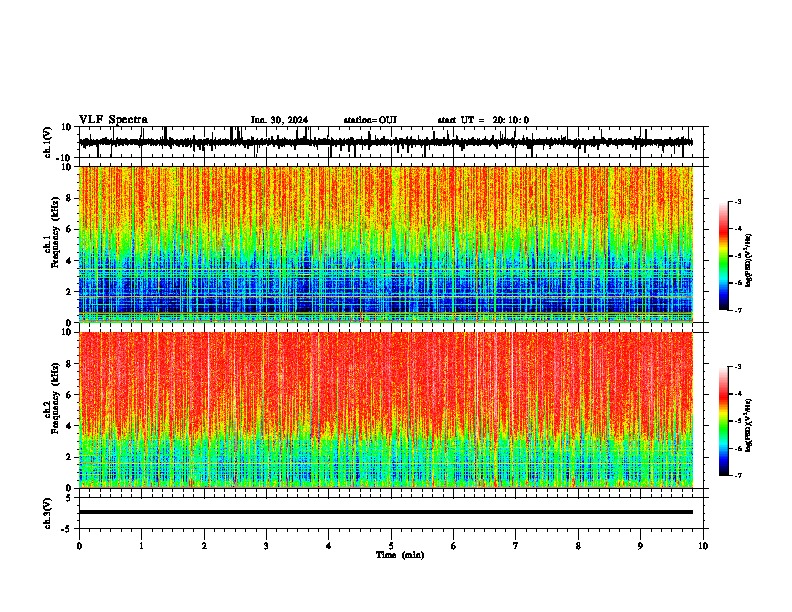This screenshot has height=612, width=792.
Task: Click the time axis tick label "2"
Action: point(204,546)
